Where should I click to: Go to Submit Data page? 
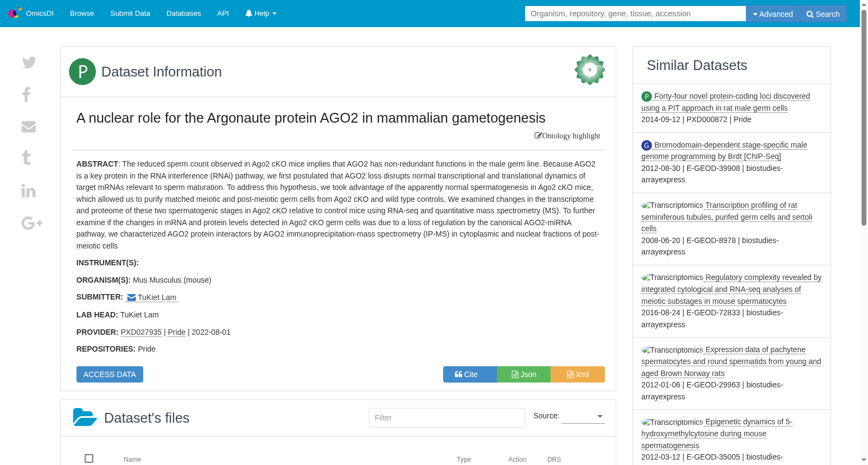(x=130, y=14)
